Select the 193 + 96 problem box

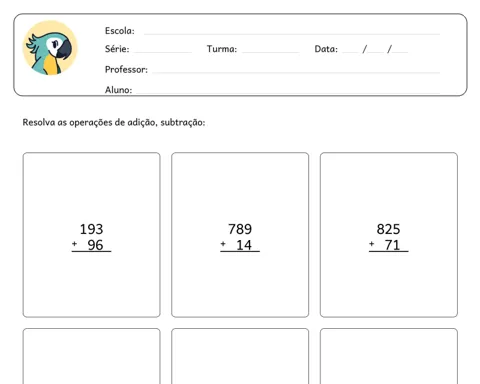[x=92, y=235]
